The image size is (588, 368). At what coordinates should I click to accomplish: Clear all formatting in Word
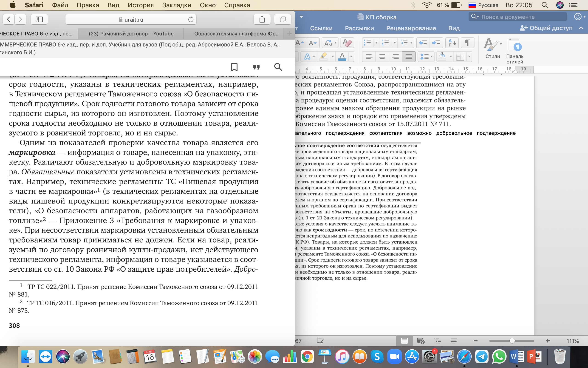(x=347, y=43)
